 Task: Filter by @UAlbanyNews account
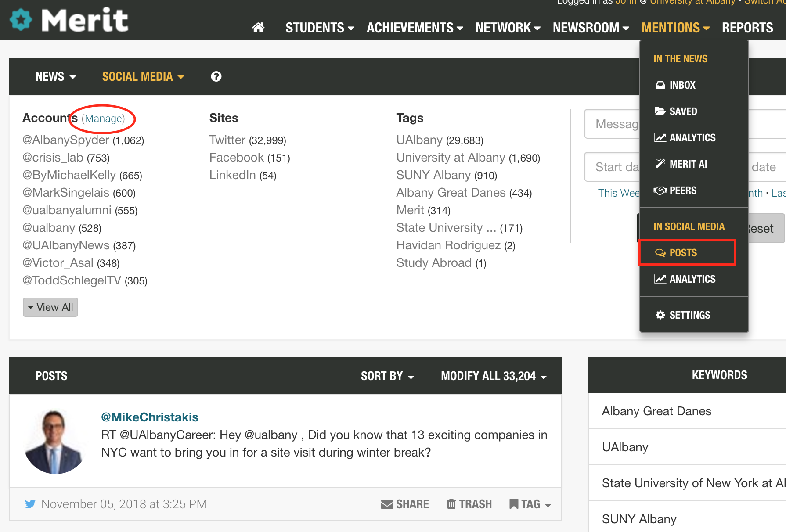click(66, 245)
